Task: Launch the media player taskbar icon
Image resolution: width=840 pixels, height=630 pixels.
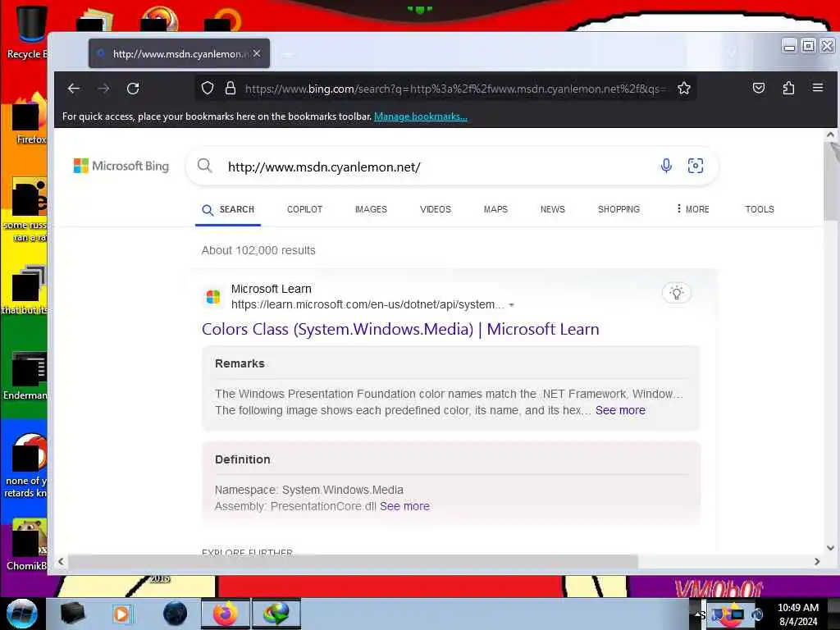Action: click(x=122, y=614)
